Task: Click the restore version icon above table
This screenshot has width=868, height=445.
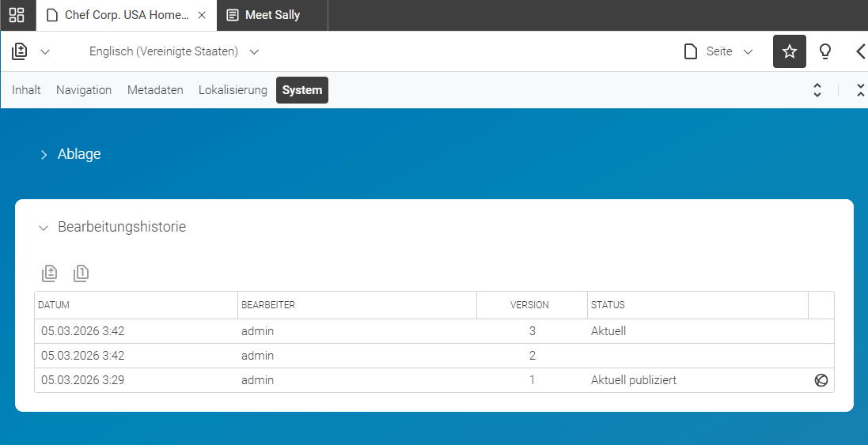Action: (81, 273)
